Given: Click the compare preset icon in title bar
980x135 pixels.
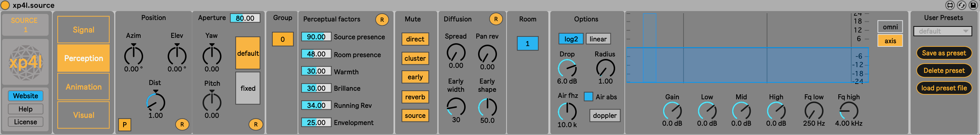Looking at the screenshot, I should [950, 5].
